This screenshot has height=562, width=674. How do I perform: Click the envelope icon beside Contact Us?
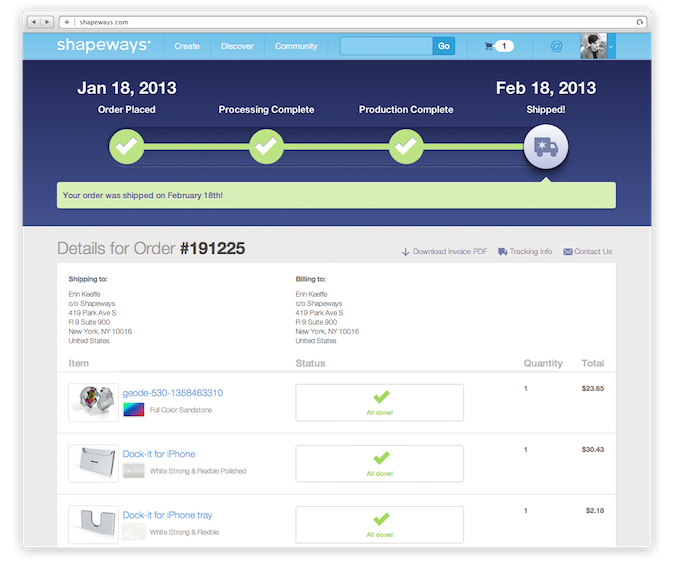tap(568, 252)
